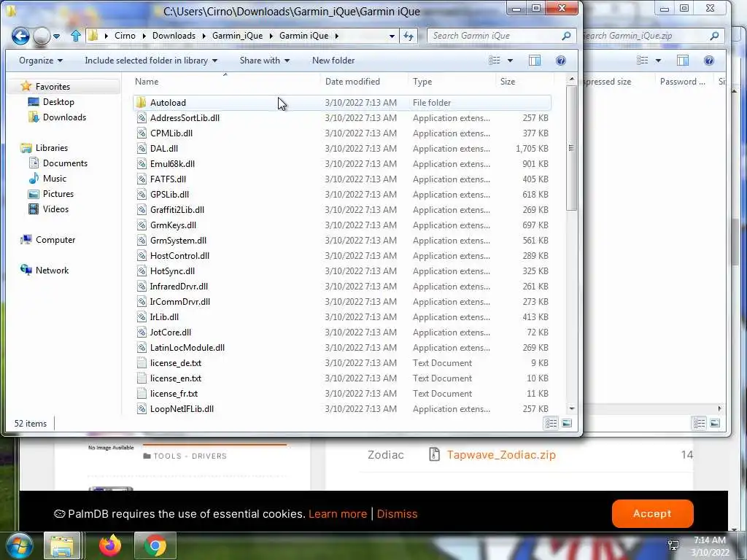This screenshot has height=560, width=747.
Task: Select Network in the navigation pane
Action: [52, 271]
